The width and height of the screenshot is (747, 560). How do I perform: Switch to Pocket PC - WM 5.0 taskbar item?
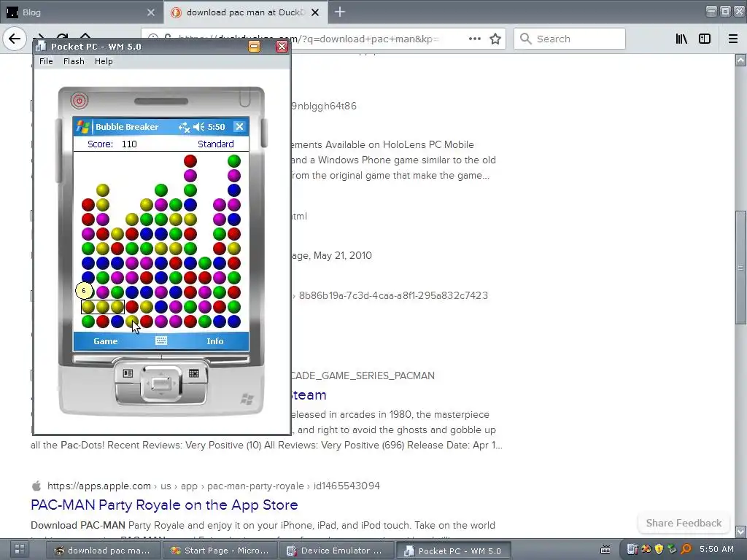[453, 551]
